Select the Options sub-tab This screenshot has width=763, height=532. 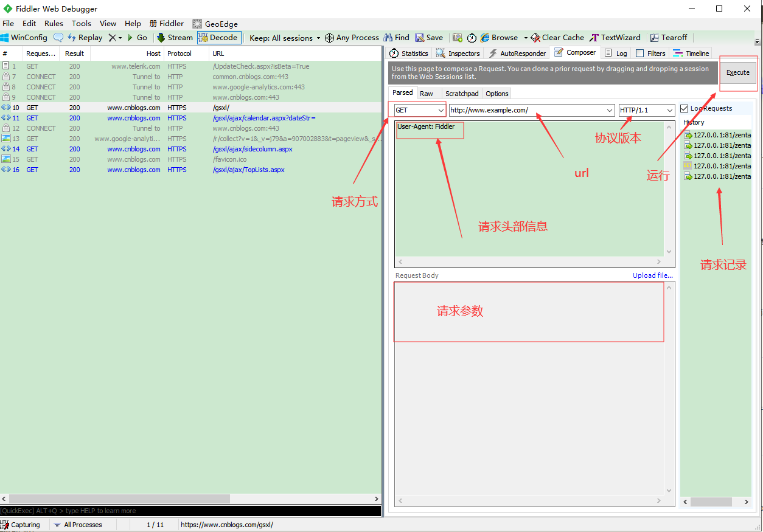497,93
